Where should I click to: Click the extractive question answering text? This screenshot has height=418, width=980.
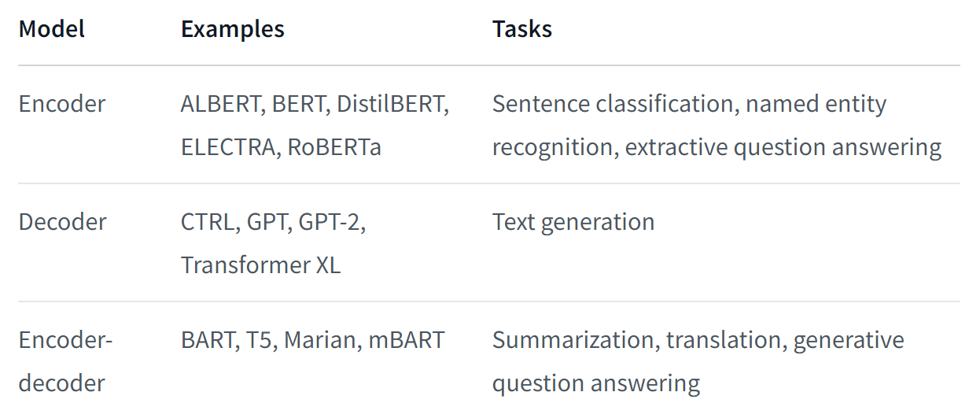[x=783, y=147]
